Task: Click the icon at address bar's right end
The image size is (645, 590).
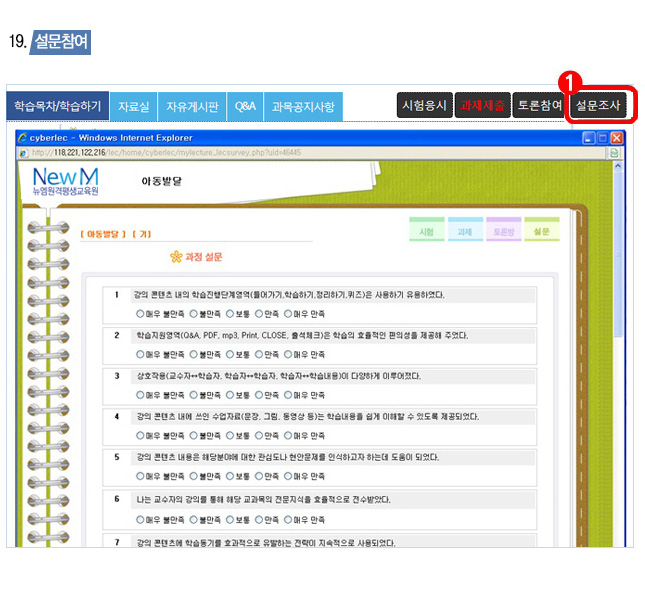Action: click(x=614, y=153)
